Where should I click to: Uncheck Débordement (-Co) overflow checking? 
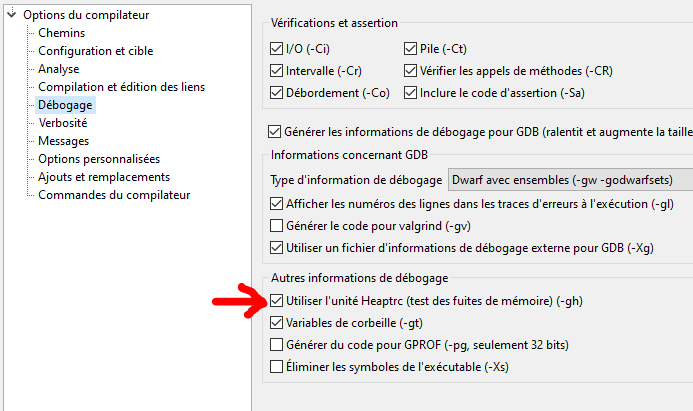click(x=277, y=93)
